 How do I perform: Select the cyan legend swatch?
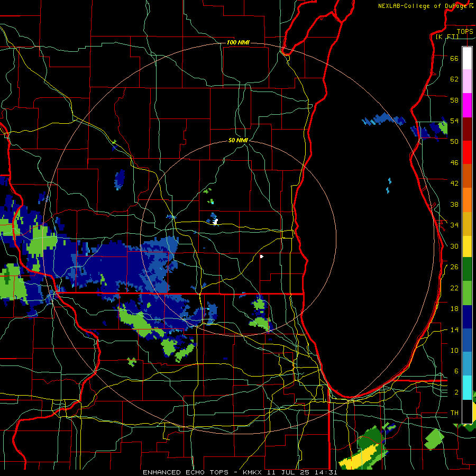point(467,387)
